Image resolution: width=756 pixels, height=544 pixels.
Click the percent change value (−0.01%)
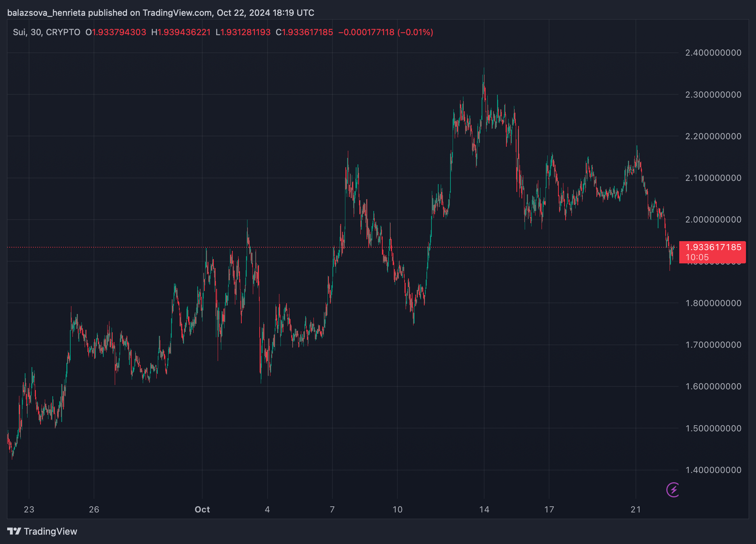[x=415, y=32]
